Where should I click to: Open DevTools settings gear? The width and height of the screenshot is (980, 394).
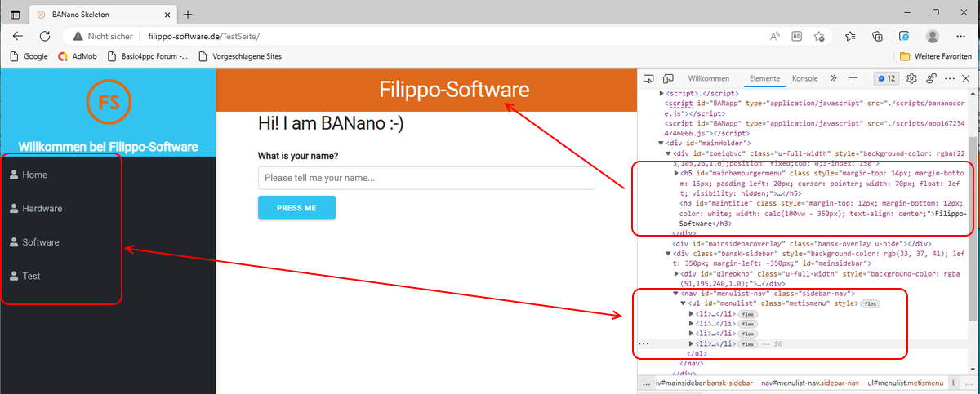click(x=912, y=78)
